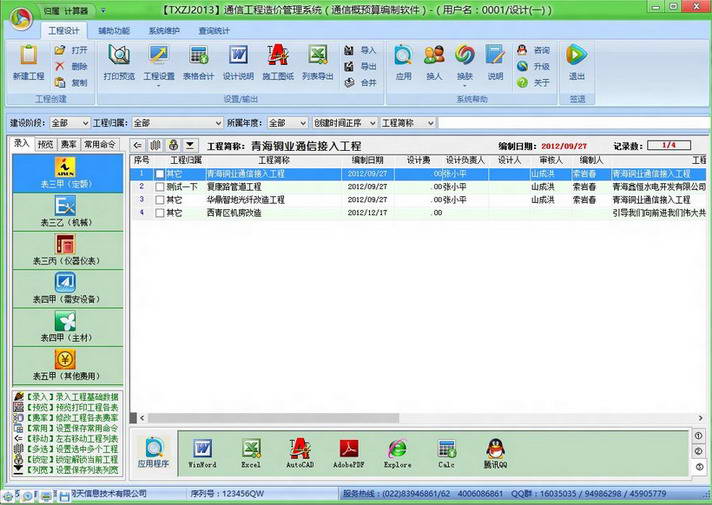The width and height of the screenshot is (712, 505).
Task: Click horizontal scrollbar thumb under project list
Action: (273, 418)
